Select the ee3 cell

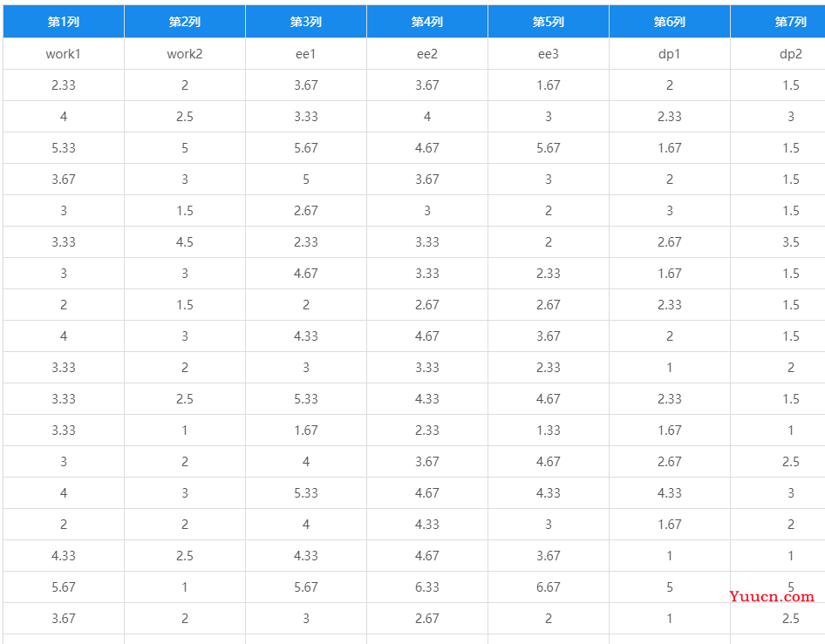(549, 54)
